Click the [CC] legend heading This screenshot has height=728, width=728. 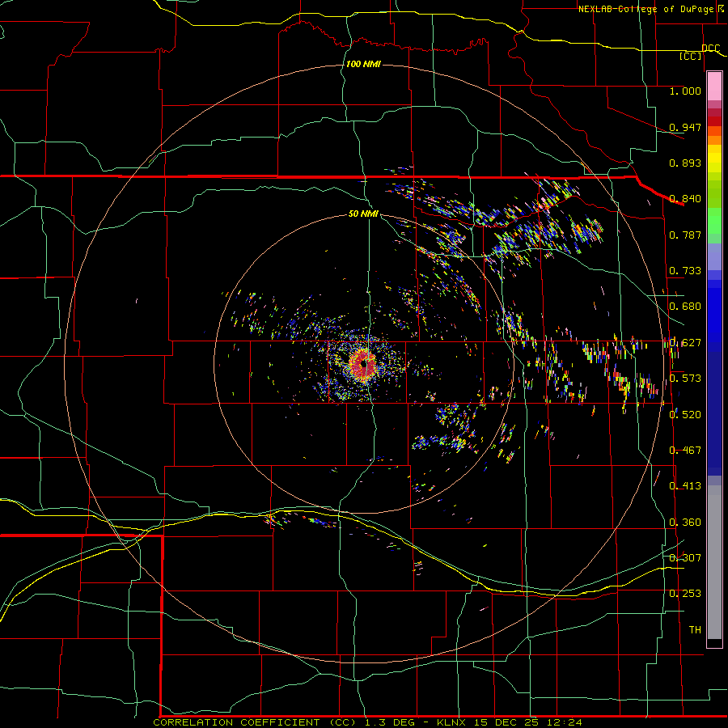point(691,56)
